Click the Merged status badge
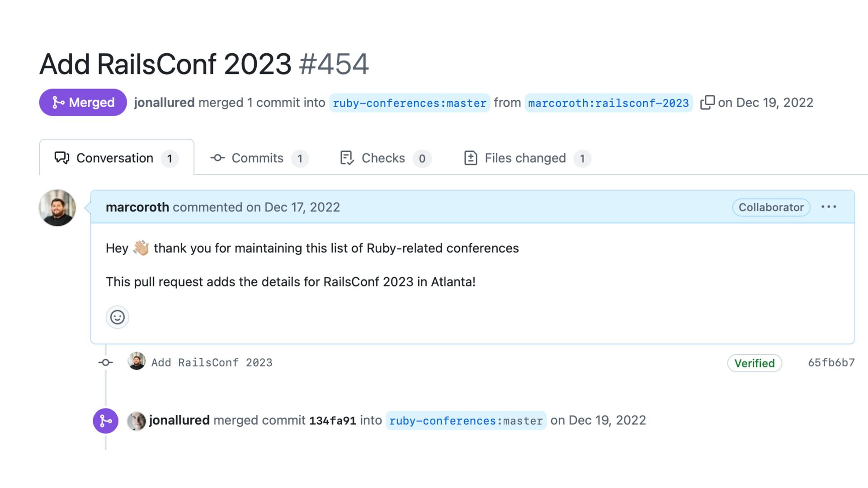Image resolution: width=868 pixels, height=488 pixels. 83,103
